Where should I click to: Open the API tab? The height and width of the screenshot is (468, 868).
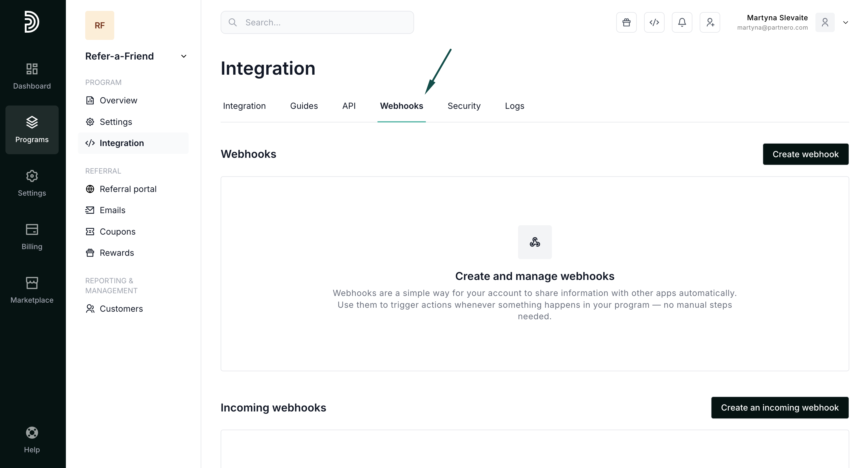pos(349,106)
